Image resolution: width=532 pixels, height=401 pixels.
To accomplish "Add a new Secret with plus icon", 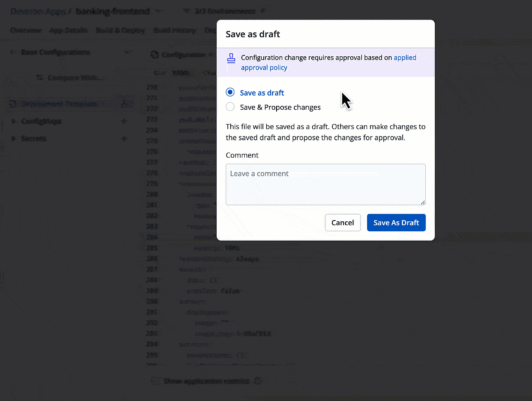I will tap(124, 139).
